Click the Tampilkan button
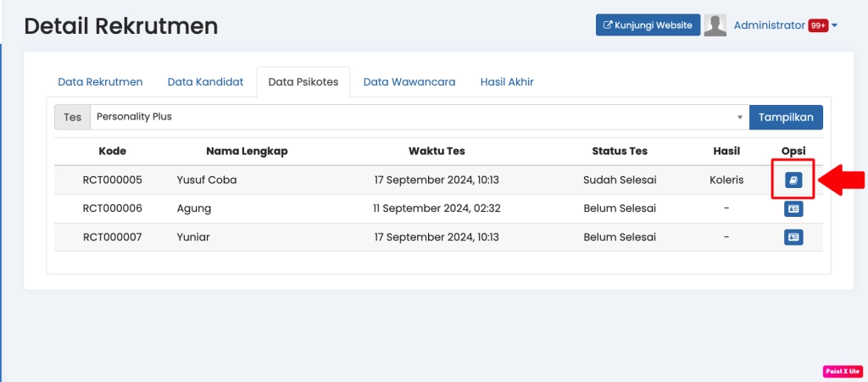 (x=786, y=117)
